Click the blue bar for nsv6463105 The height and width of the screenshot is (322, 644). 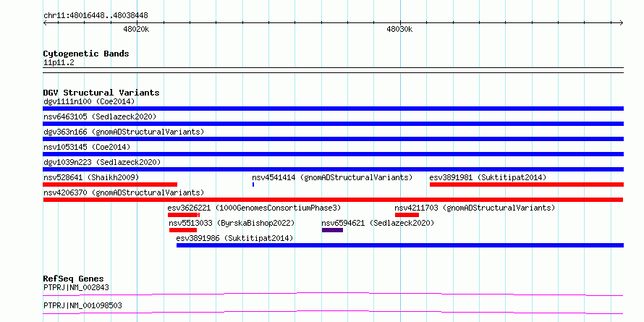(333, 124)
